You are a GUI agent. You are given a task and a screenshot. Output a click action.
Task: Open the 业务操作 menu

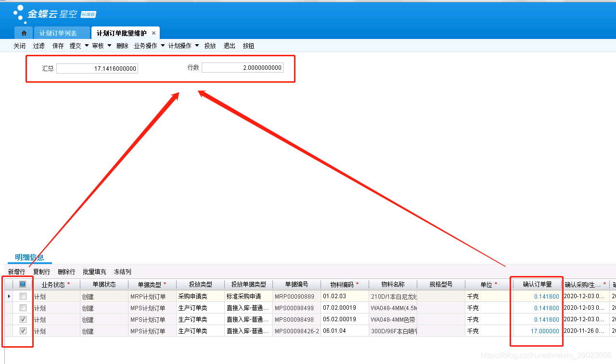145,46
